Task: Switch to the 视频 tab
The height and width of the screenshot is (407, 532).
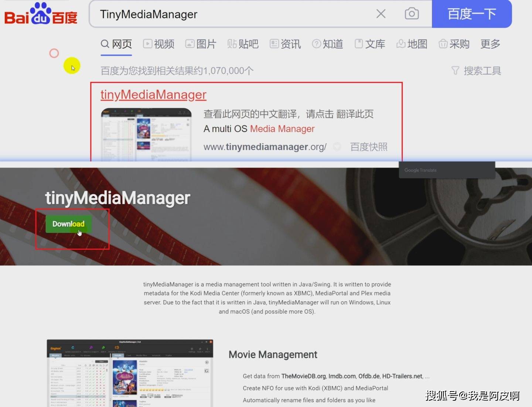Action: tap(159, 44)
